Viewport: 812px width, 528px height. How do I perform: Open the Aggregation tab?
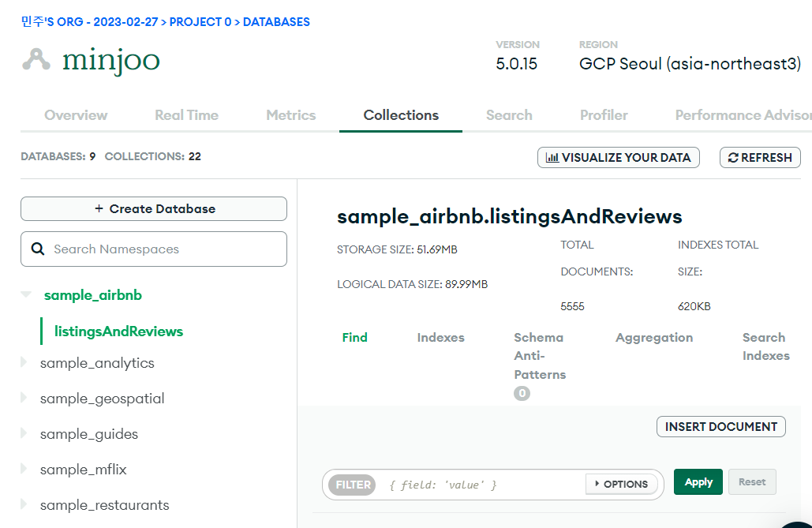pos(654,338)
